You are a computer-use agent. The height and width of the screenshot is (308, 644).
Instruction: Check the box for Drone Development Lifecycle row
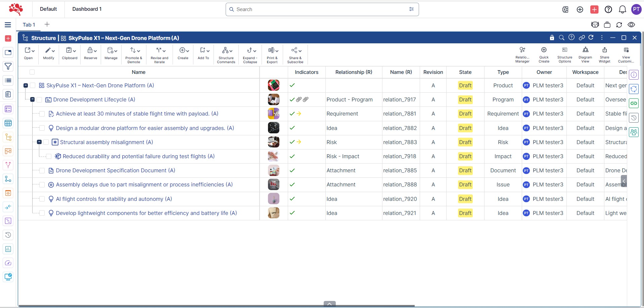tap(39, 100)
